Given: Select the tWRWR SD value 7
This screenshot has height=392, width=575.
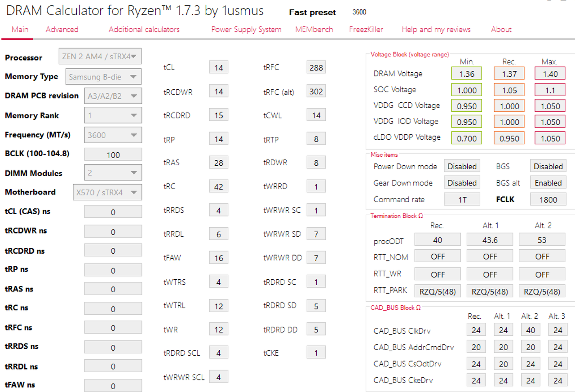Looking at the screenshot, I should pos(316,234).
